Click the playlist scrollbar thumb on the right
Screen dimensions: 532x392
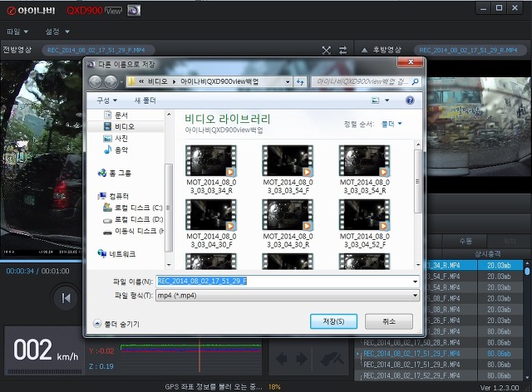coord(527,271)
